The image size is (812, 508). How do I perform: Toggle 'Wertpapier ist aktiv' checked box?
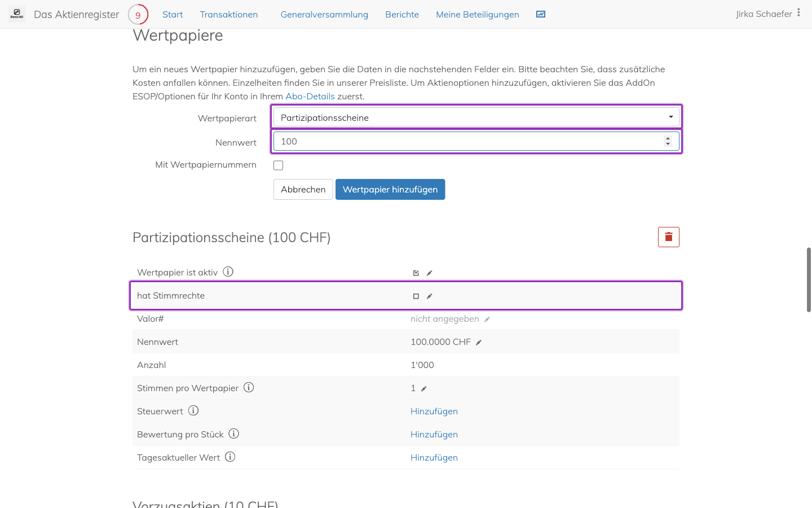coord(416,273)
